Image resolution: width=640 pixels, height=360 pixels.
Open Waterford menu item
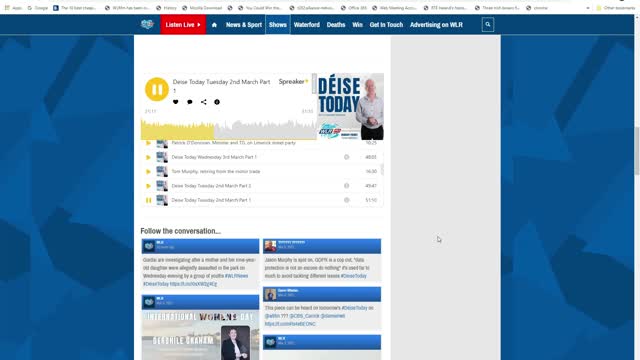pyautogui.click(x=307, y=24)
